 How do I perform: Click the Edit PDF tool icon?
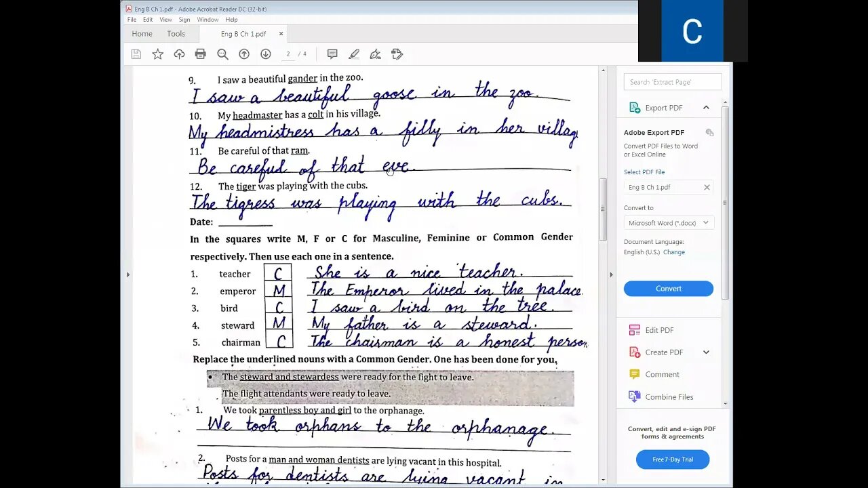pyautogui.click(x=635, y=330)
